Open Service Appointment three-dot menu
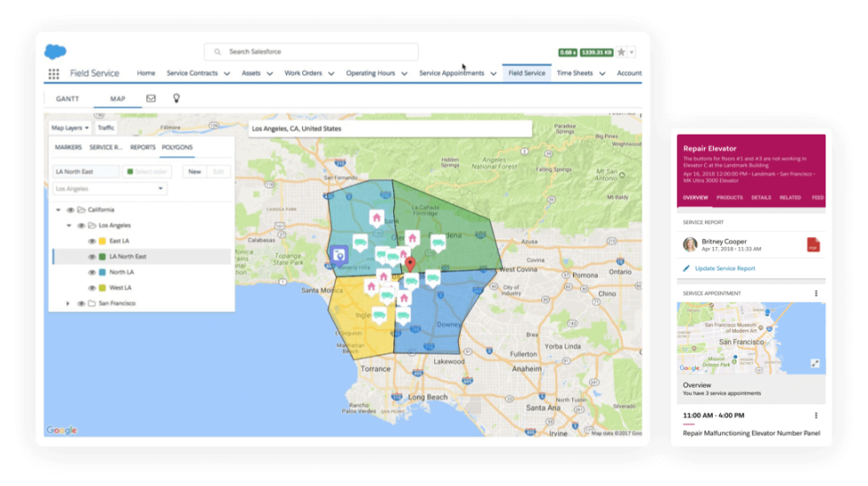Screen dimensions: 868x486 point(816,293)
